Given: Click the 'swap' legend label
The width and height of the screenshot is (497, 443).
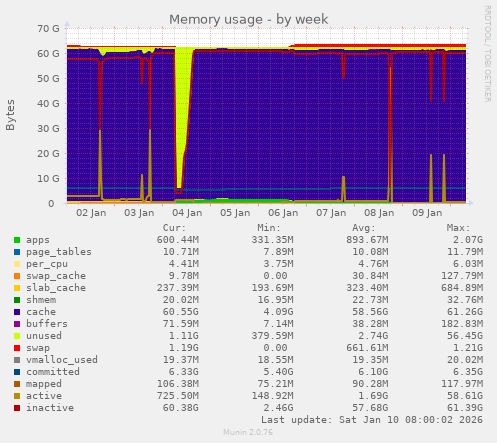Looking at the screenshot, I should tap(38, 348).
